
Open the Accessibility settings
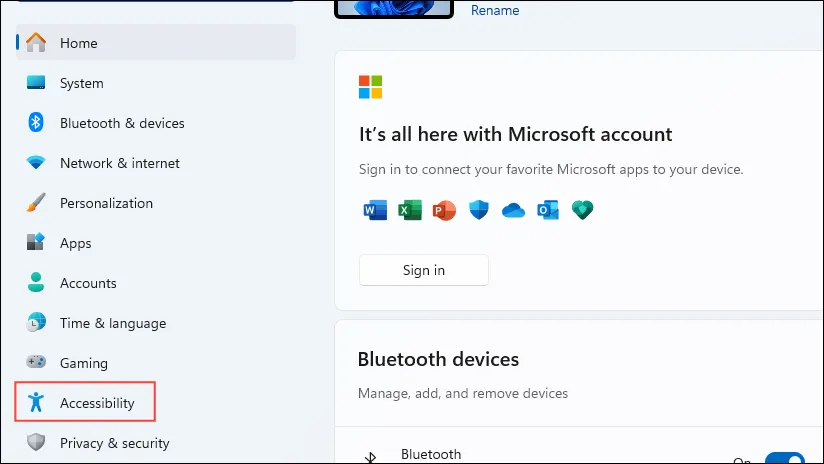point(85,403)
